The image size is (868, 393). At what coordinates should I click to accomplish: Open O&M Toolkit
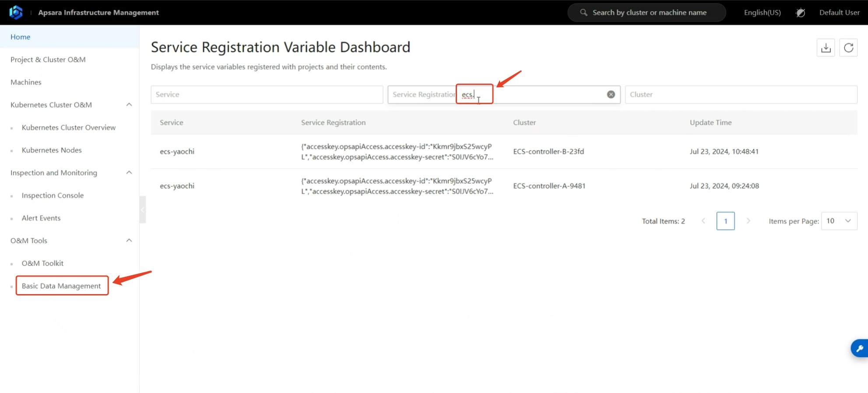tap(42, 263)
